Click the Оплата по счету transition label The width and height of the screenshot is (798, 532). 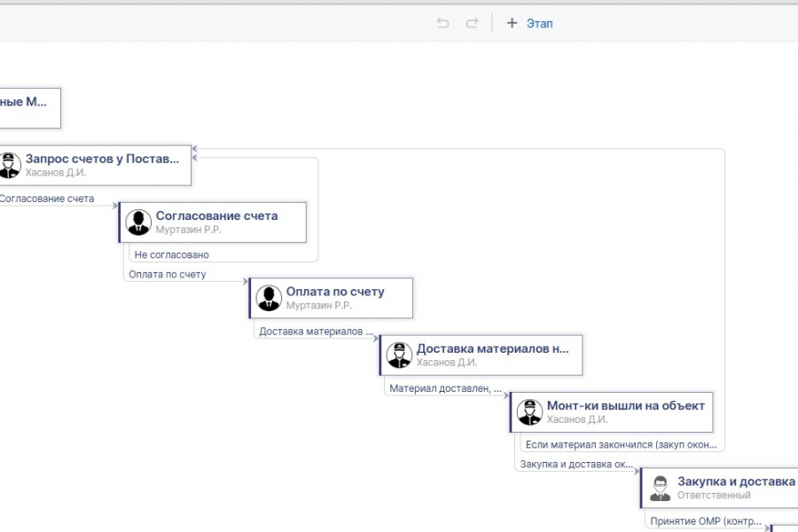click(x=168, y=274)
